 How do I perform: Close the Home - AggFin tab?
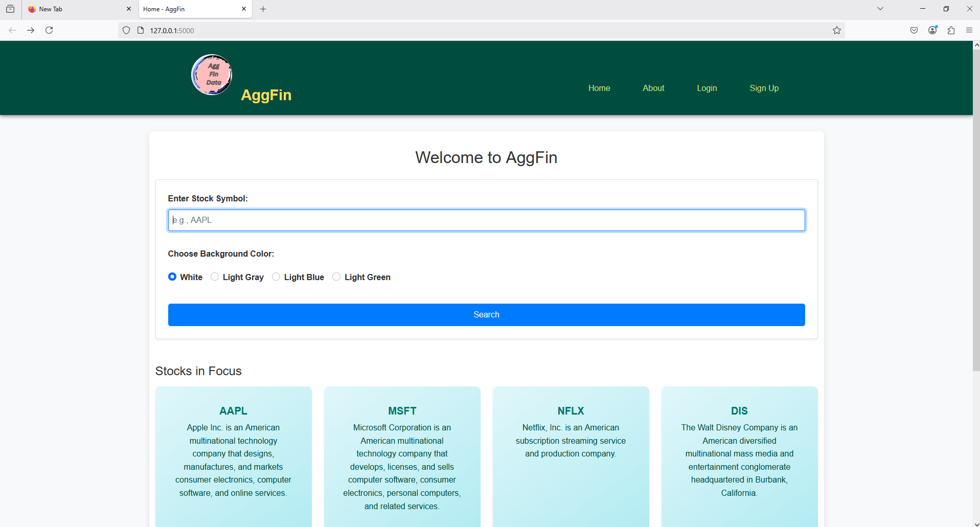point(244,9)
